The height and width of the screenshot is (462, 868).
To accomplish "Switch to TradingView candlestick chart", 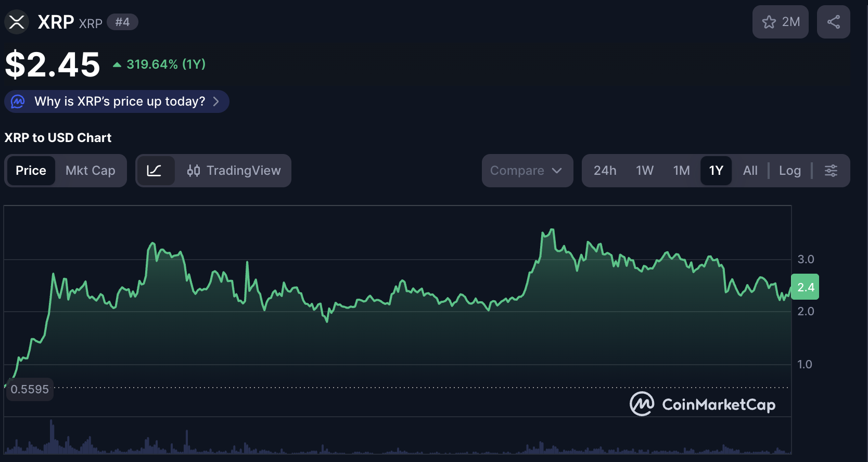I will (x=234, y=171).
